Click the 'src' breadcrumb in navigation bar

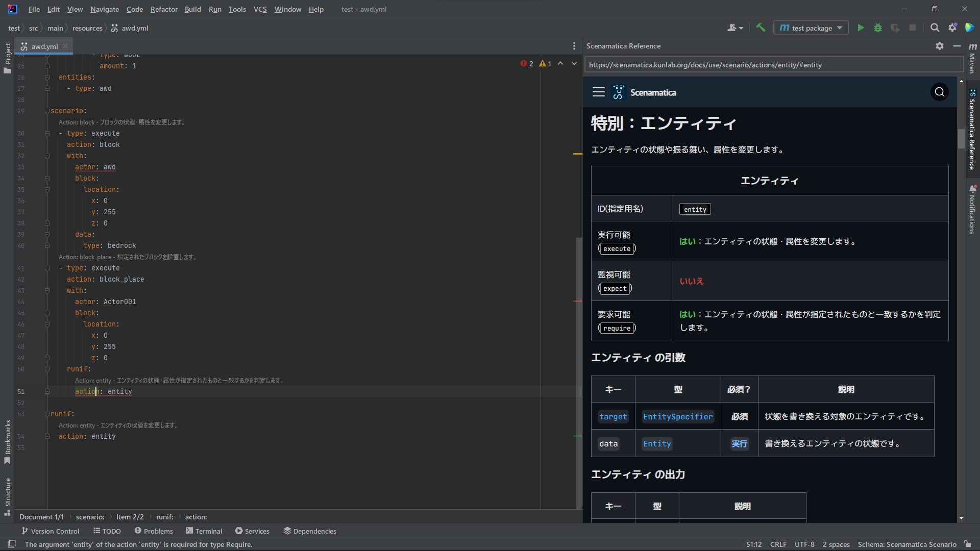point(33,28)
